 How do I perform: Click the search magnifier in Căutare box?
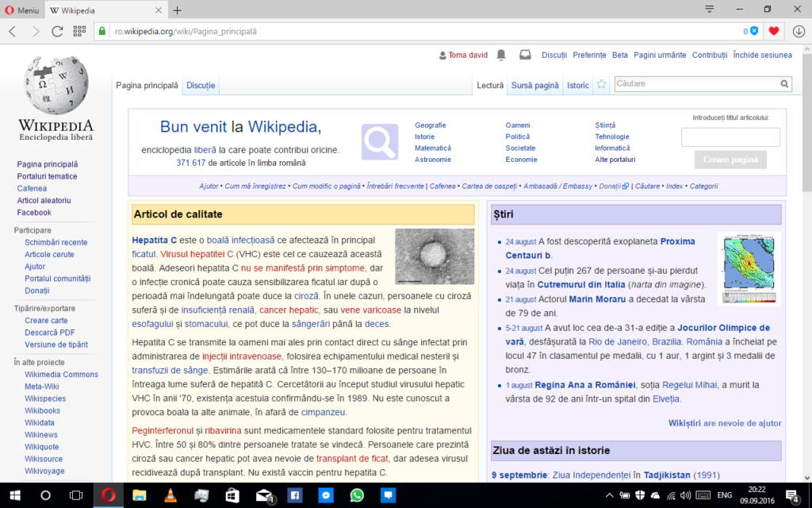click(x=784, y=83)
